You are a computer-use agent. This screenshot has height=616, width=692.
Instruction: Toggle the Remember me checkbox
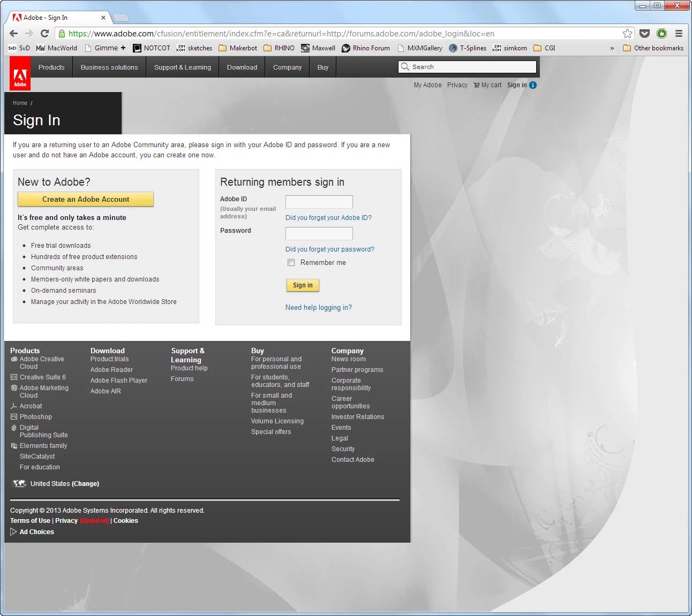tap(291, 262)
